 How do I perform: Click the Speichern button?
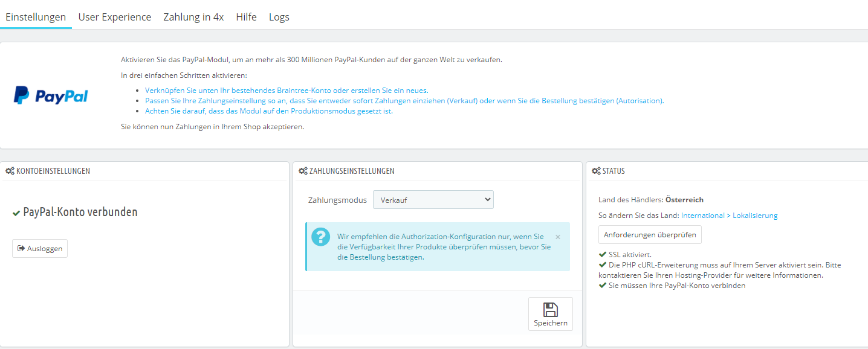[x=551, y=314]
